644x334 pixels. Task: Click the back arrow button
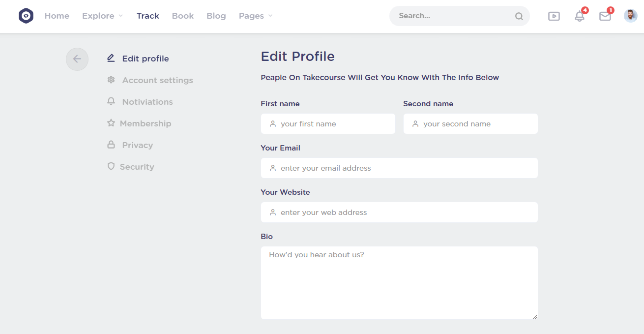click(x=77, y=59)
